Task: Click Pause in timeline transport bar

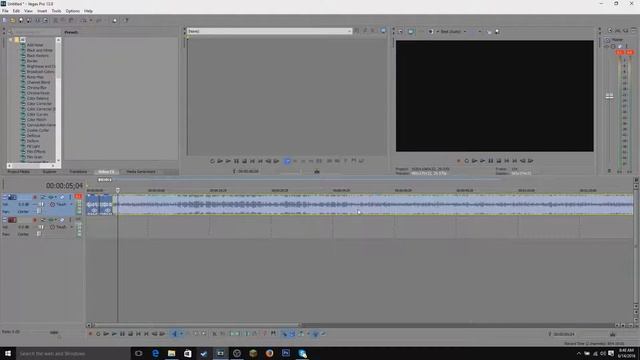Action: [122, 333]
